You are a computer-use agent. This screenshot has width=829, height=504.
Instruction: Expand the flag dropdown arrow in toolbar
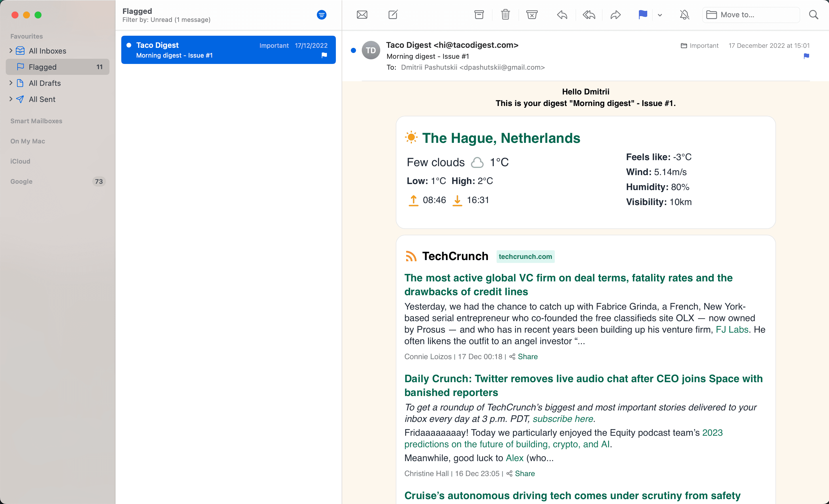pyautogui.click(x=660, y=15)
